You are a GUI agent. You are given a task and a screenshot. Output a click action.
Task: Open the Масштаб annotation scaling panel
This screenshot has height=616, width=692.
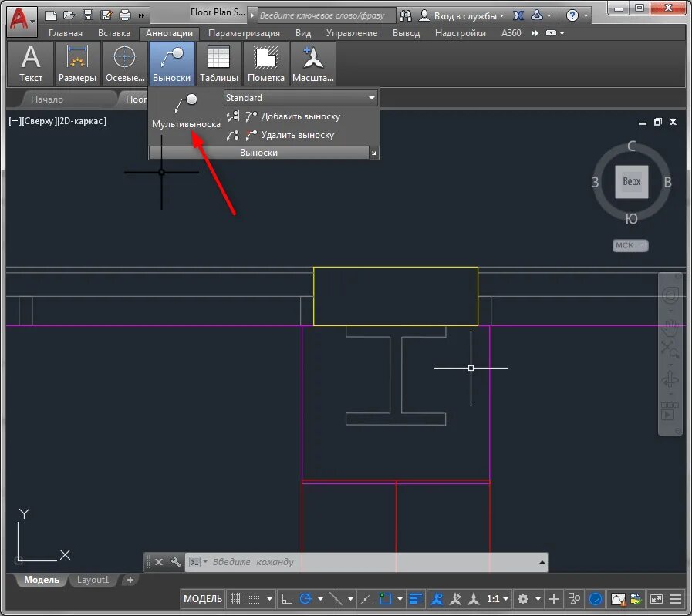click(x=313, y=63)
